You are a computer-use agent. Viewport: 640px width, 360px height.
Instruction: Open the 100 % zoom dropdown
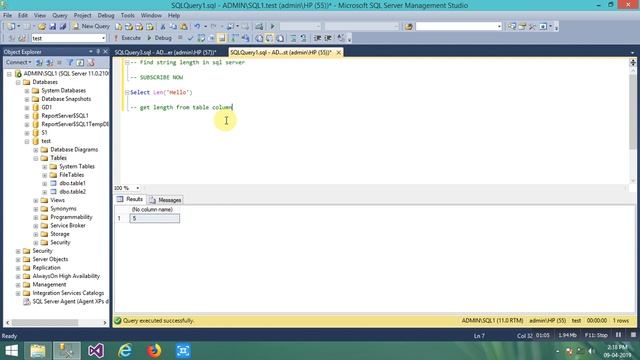pyautogui.click(x=138, y=188)
